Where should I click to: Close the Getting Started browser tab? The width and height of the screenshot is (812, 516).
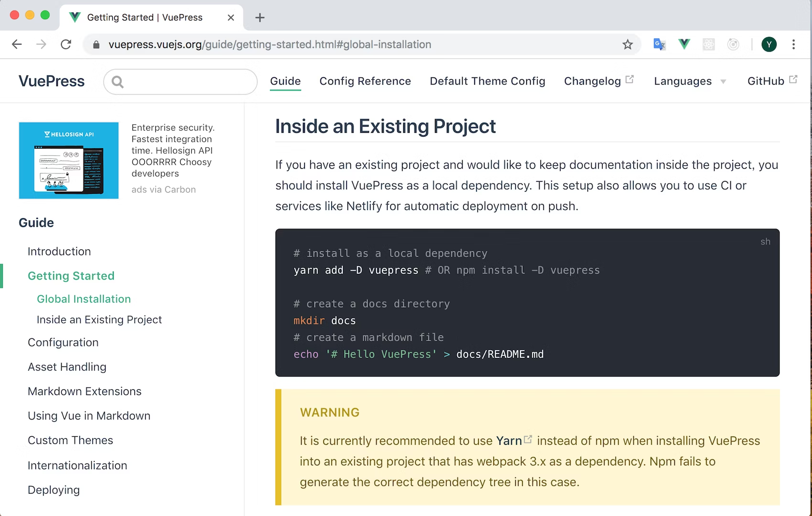231,18
